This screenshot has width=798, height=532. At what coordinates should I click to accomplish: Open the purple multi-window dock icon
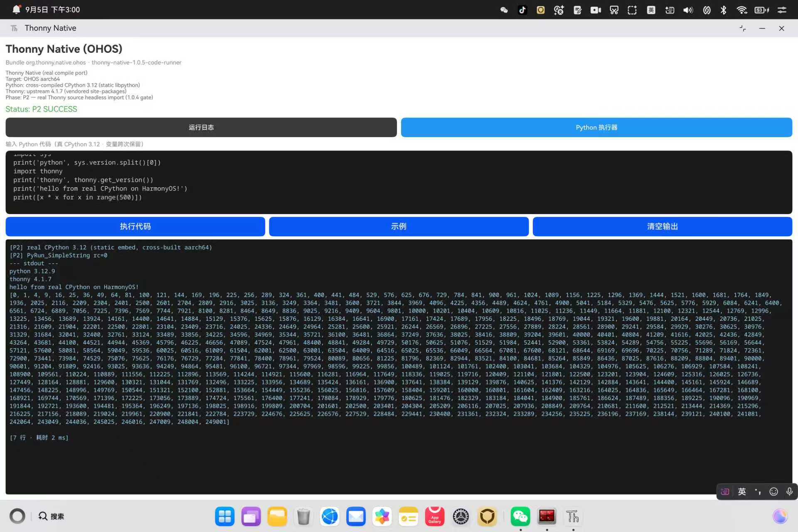[251, 517]
